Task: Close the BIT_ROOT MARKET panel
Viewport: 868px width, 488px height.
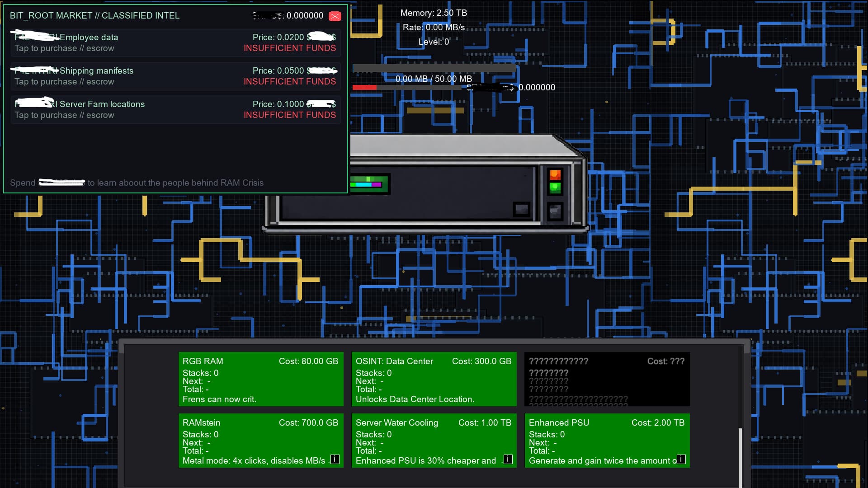Action: [x=335, y=16]
